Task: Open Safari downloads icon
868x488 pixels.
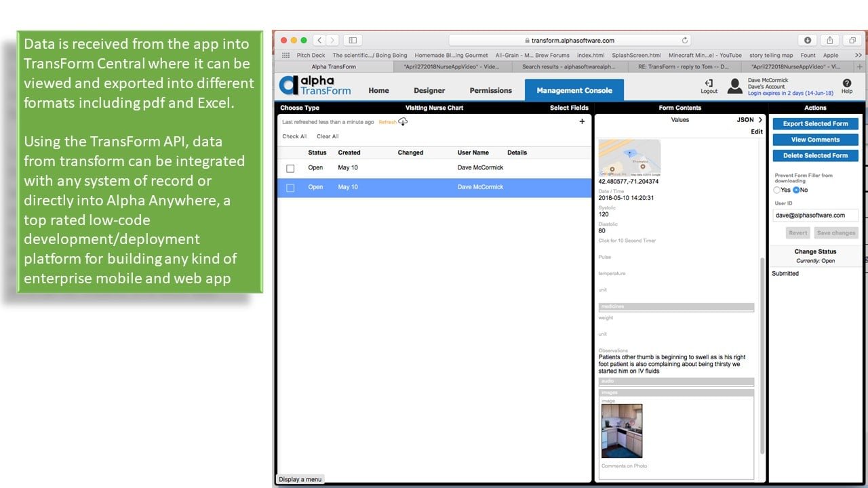Action: pos(808,41)
